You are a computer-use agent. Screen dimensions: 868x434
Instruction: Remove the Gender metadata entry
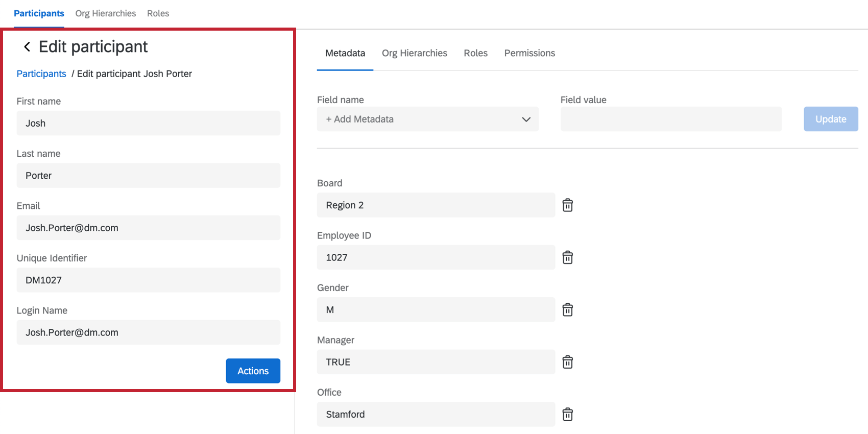pos(567,310)
